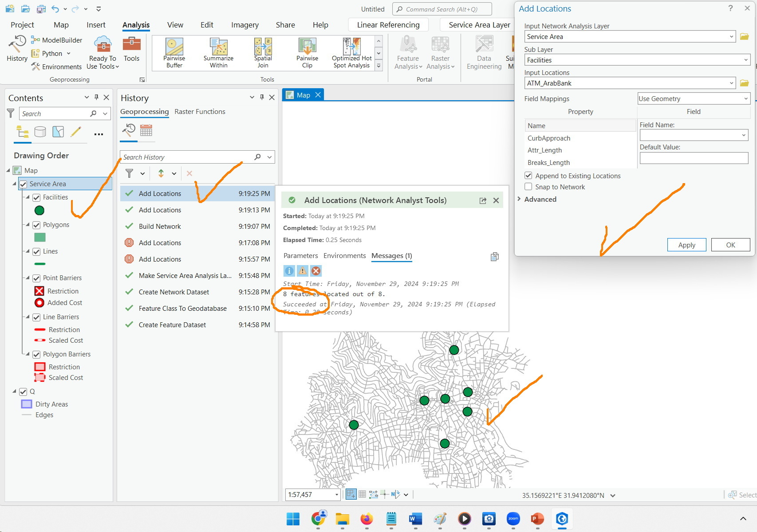The width and height of the screenshot is (757, 532).
Task: Switch to the Raster Functions tab in History
Action: [200, 112]
